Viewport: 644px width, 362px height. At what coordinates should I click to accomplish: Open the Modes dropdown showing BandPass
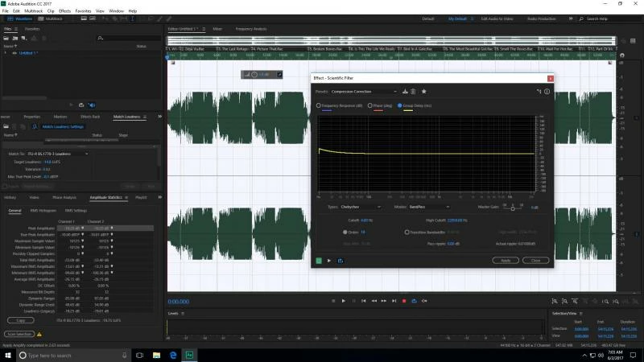[429, 207]
